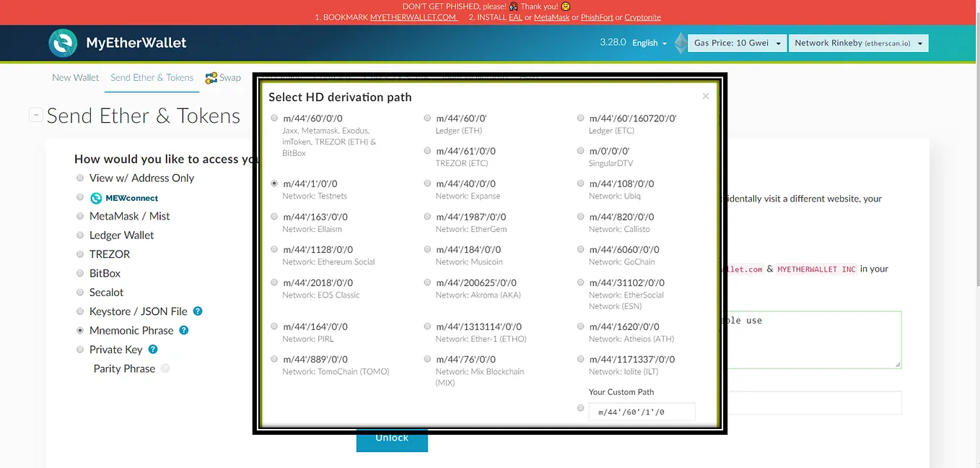Select Akroma (AKA) network path

coord(427,282)
